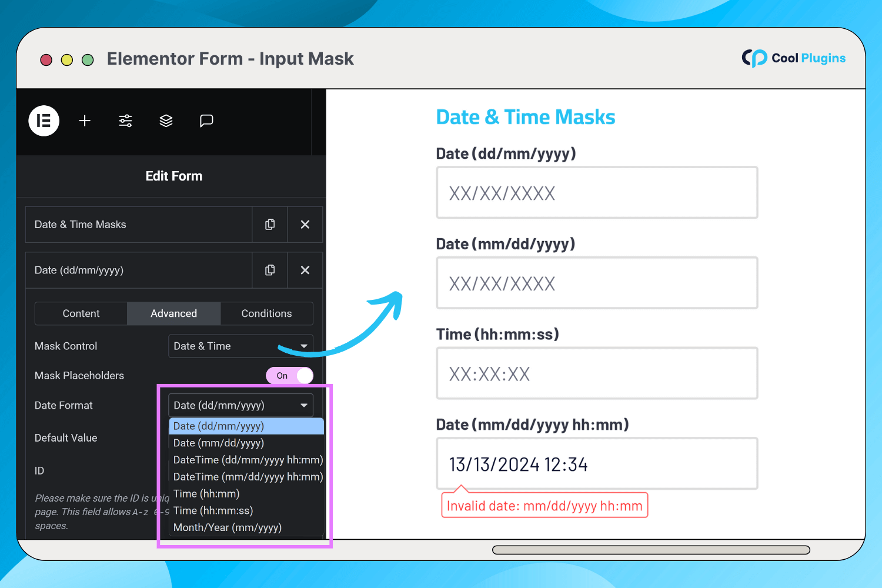The height and width of the screenshot is (588, 882).
Task: Click the horizontal scrollbar at bottom
Action: tap(651, 550)
